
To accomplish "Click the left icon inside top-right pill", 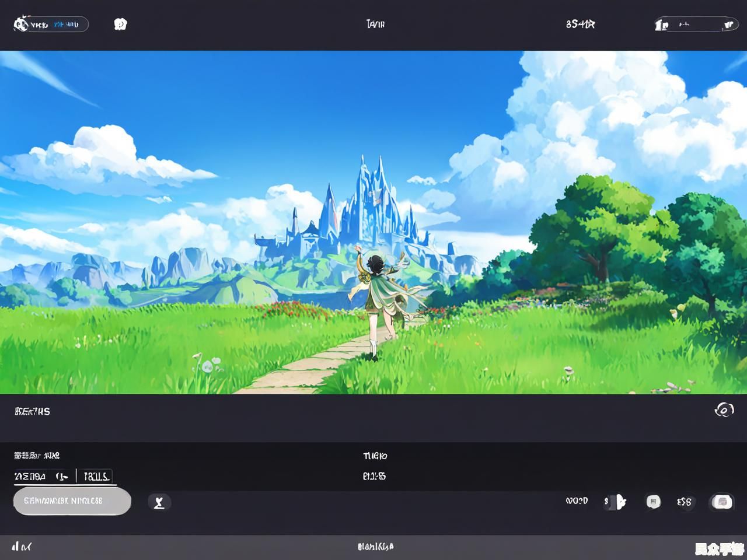I will tap(662, 24).
